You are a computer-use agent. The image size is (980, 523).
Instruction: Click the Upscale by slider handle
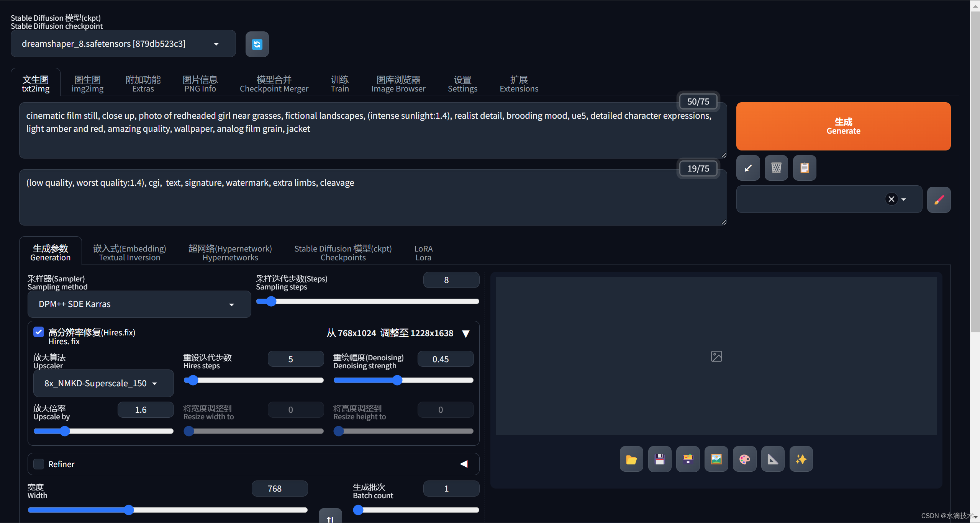click(65, 431)
